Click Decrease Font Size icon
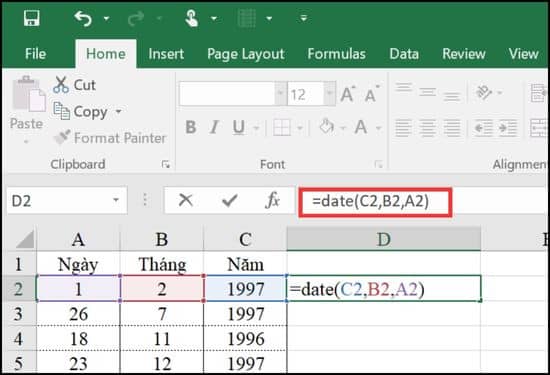Viewport: 550px width, 375px height. tap(372, 94)
